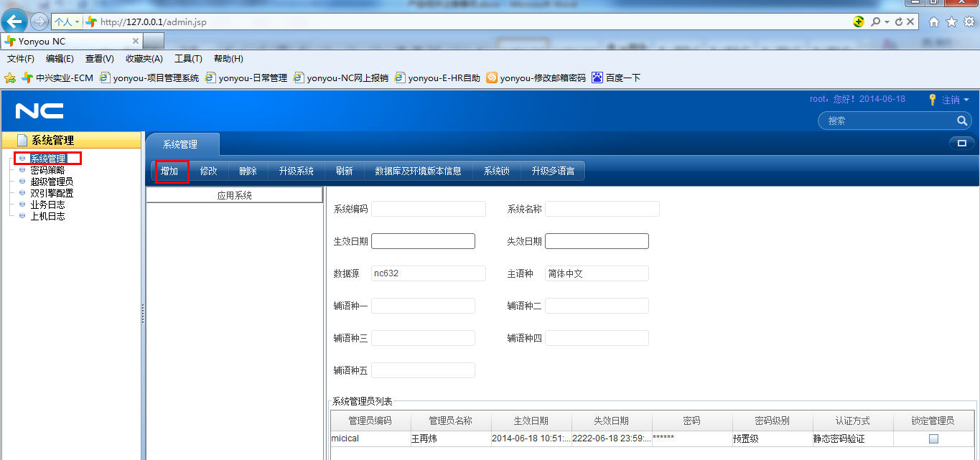Viewport: 980px width, 460px height.
Task: Open the favorites star icon at top right
Action: pos(951,22)
